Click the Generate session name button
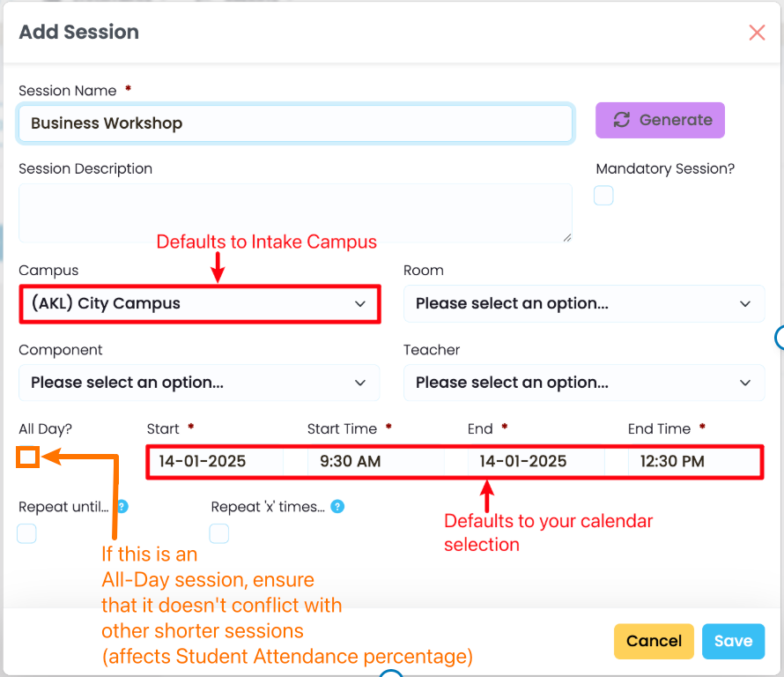The height and width of the screenshot is (677, 784). pos(660,120)
